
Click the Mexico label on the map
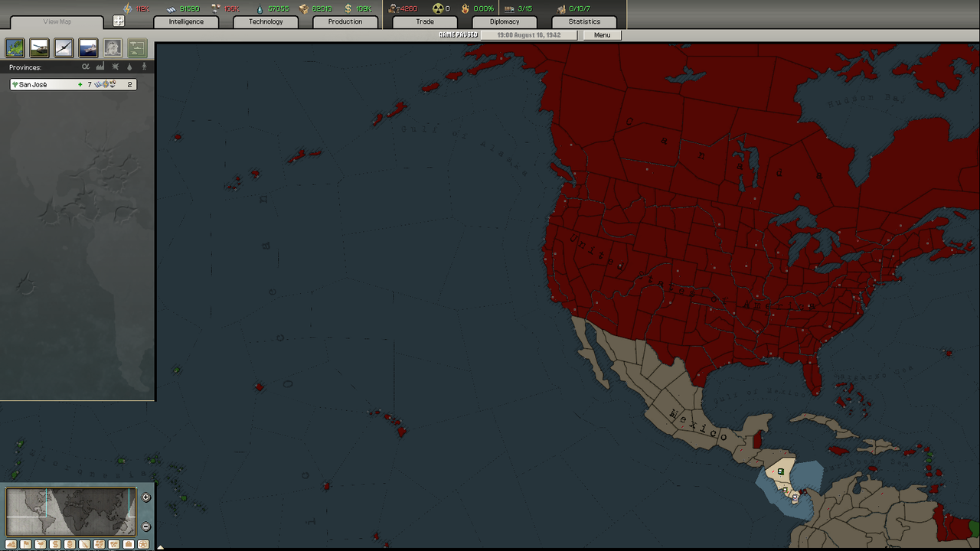(699, 426)
